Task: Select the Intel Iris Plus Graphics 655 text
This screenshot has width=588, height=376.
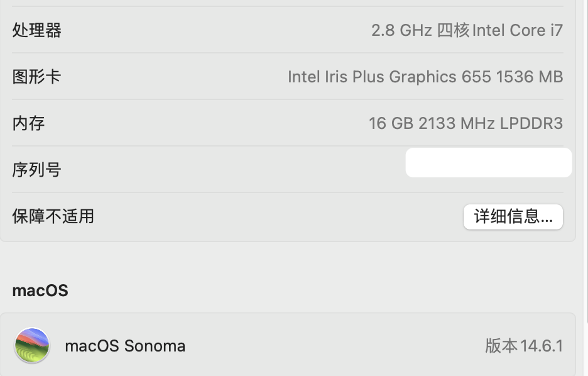Action: point(389,77)
